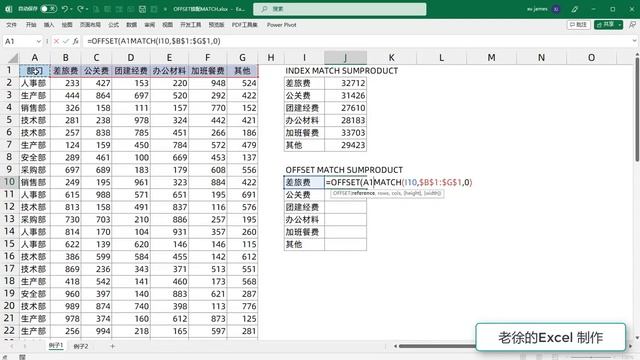Screen dimensions: 640x360
Task: Switch to sheet tab 例子1
Action: point(56,346)
